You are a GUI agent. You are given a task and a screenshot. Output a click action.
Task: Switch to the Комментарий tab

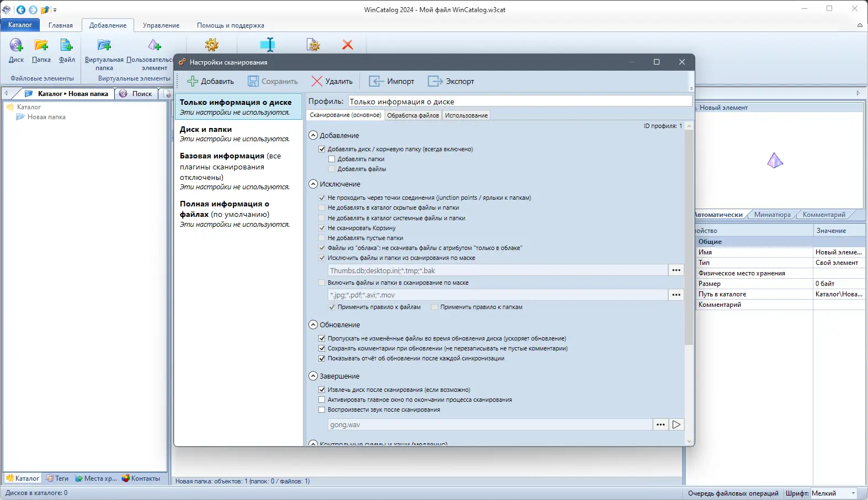[x=824, y=215]
